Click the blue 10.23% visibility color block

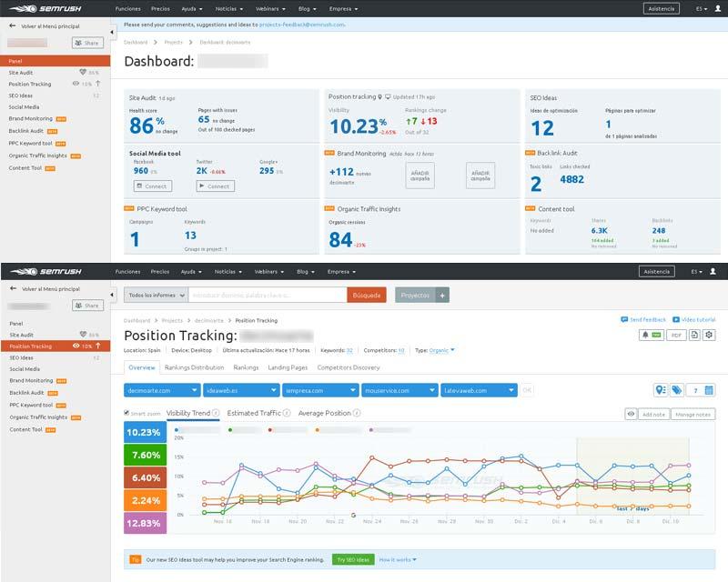click(145, 433)
